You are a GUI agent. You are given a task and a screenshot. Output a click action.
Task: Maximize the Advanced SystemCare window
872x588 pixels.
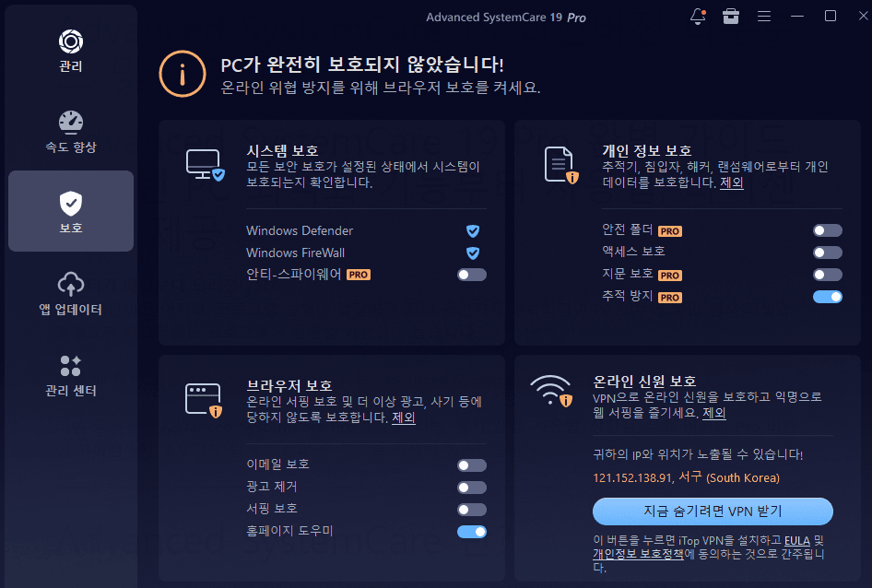click(831, 17)
